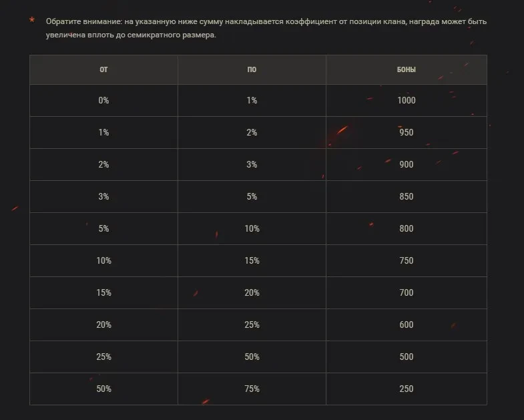
Task: Click the 50% cell in the ПО column
Action: [252, 357]
